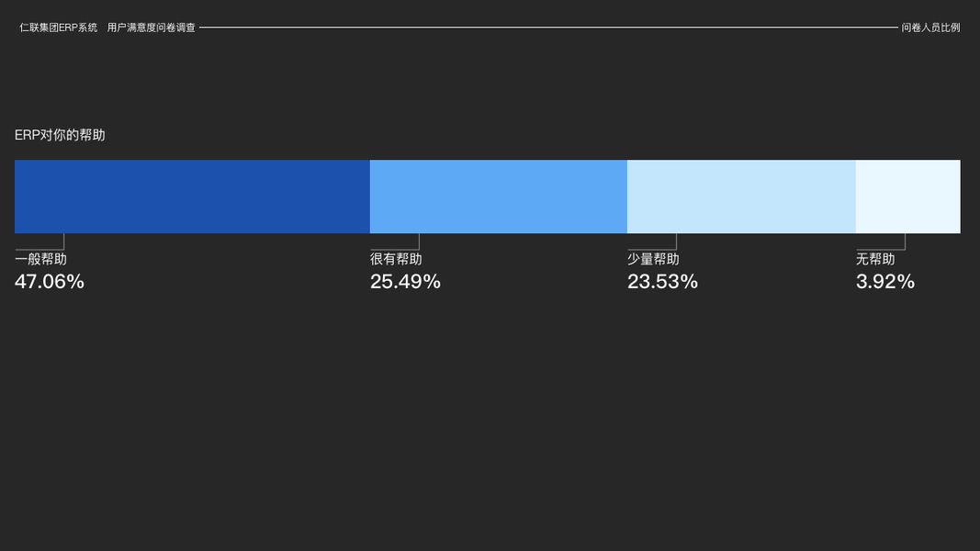Screen dimensions: 980x551
Task: Click the dark blue 一般帮助 bar segment
Action: click(192, 197)
